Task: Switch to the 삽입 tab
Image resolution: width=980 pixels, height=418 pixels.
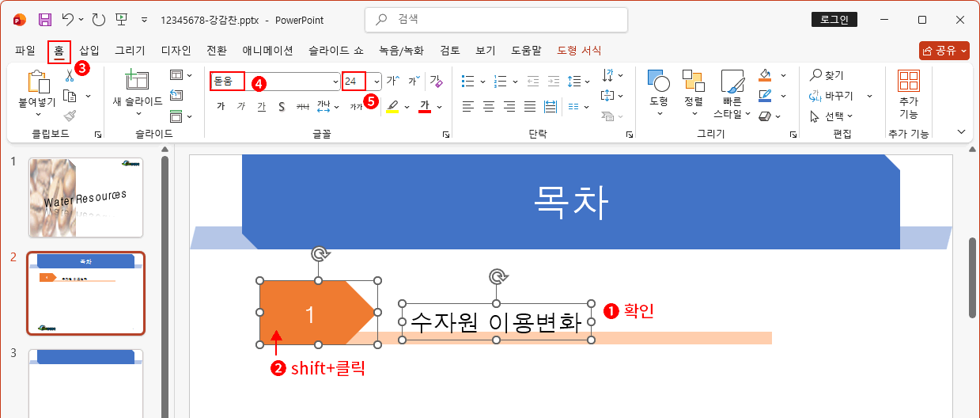Action: click(89, 51)
